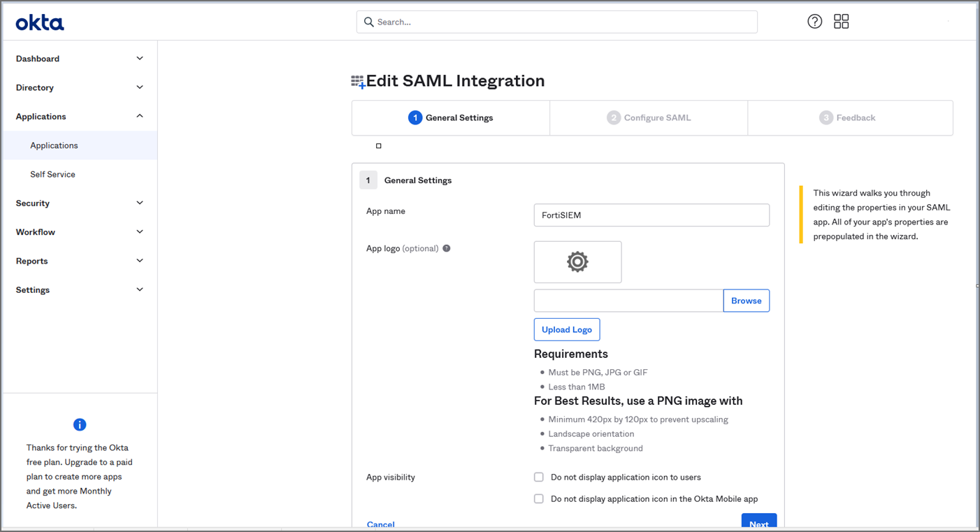Click the search magnifier icon

[x=369, y=22]
